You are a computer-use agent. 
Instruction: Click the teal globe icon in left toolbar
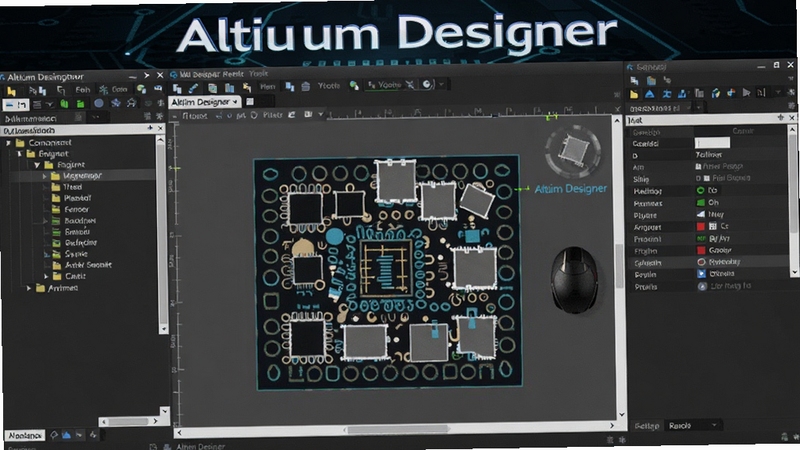pos(141,89)
